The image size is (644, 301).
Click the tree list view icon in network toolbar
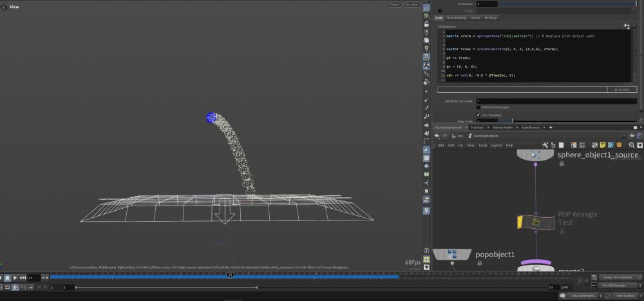pyautogui.click(x=554, y=145)
